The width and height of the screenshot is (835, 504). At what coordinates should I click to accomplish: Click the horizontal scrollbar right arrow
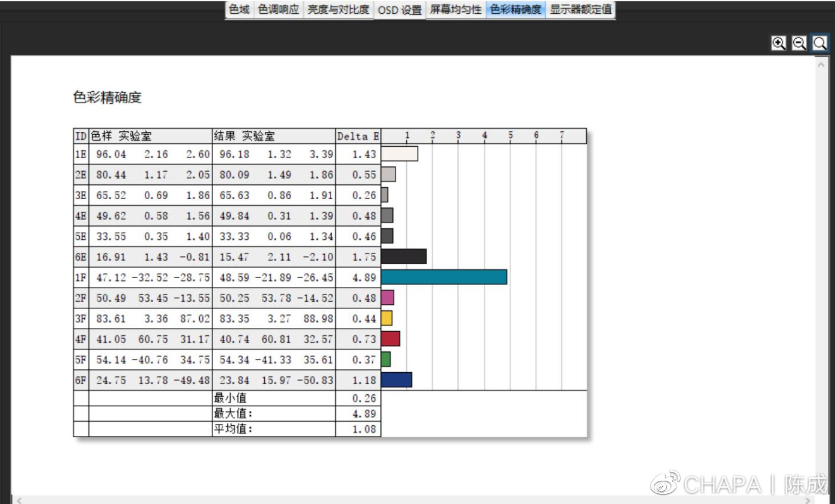click(x=808, y=500)
